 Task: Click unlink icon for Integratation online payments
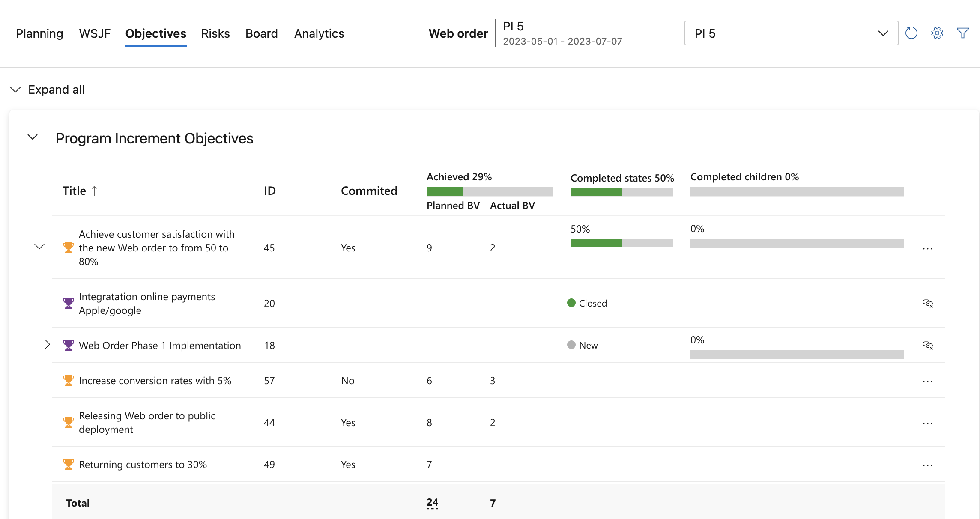pyautogui.click(x=927, y=303)
